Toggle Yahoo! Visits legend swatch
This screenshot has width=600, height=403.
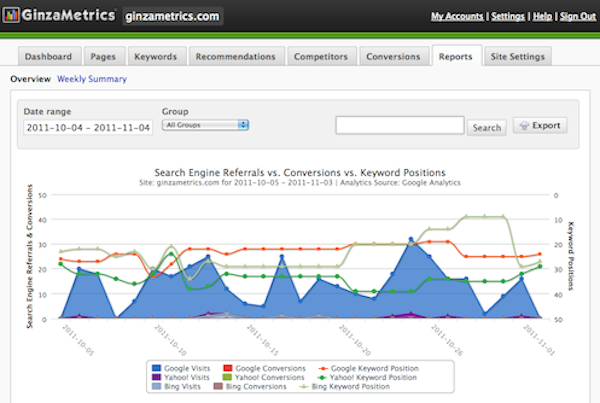point(156,377)
